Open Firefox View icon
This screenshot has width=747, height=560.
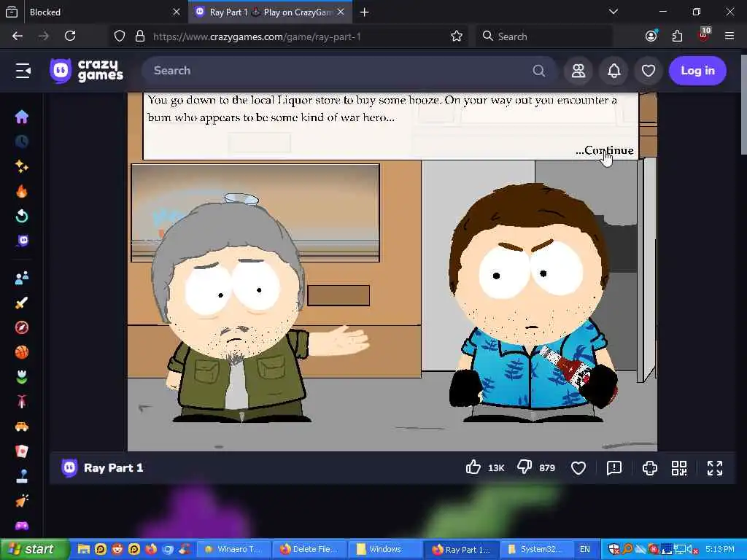(12, 12)
